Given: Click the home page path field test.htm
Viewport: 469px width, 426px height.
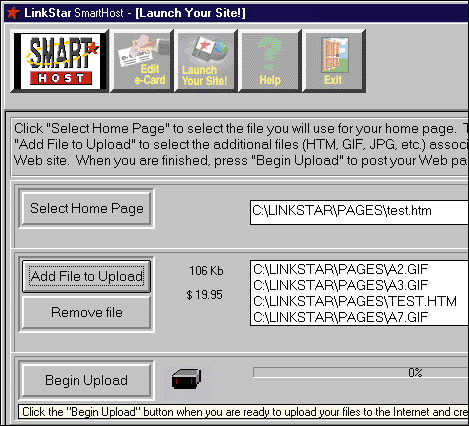Looking at the screenshot, I should 359,212.
